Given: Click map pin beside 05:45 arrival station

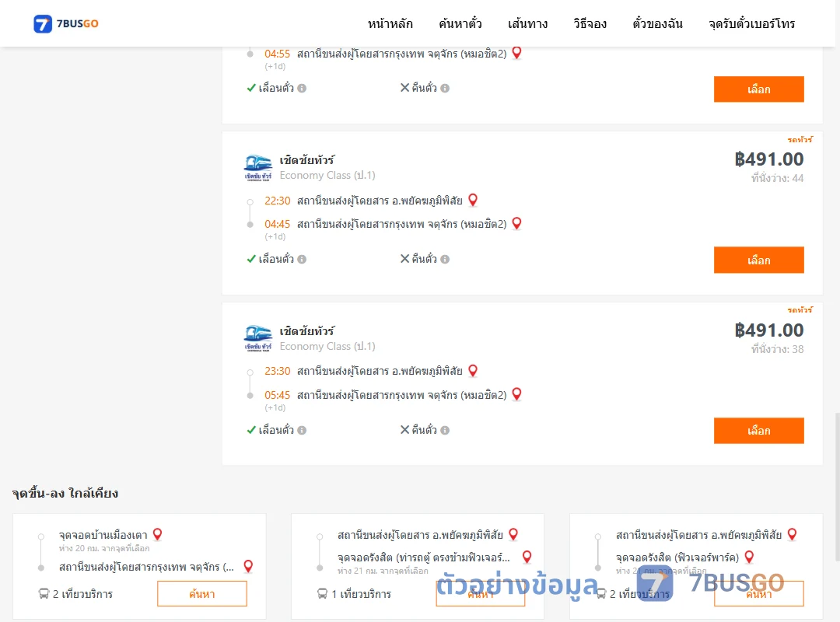Looking at the screenshot, I should tap(517, 393).
